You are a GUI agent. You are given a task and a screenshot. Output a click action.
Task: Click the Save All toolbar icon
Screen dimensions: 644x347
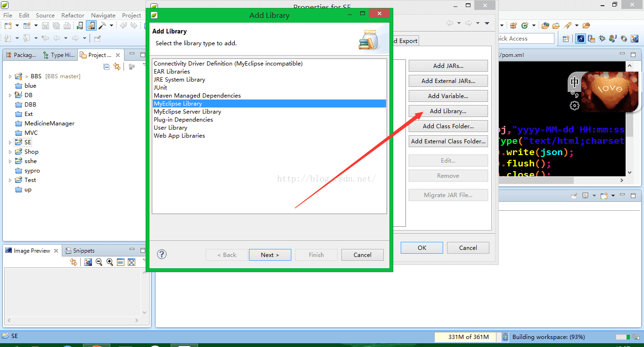click(56, 25)
